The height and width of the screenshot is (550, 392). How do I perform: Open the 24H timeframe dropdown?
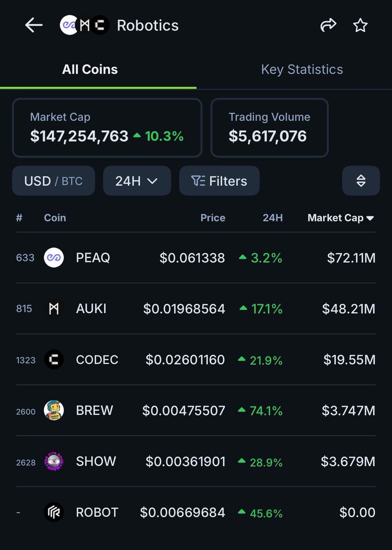click(137, 181)
